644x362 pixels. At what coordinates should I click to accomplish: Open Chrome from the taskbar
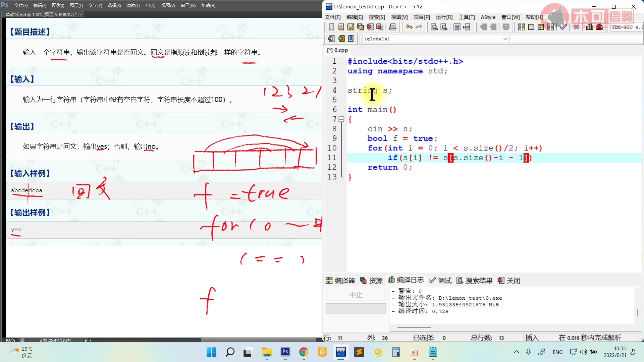tap(304, 352)
